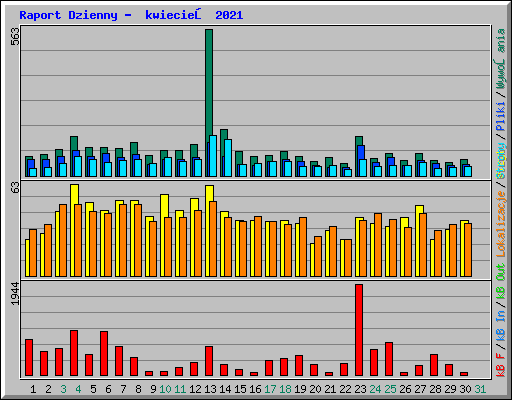This screenshot has width=512, height=400.
Task: Click day label 25 on the x-axis
Action: pyautogui.click(x=390, y=389)
